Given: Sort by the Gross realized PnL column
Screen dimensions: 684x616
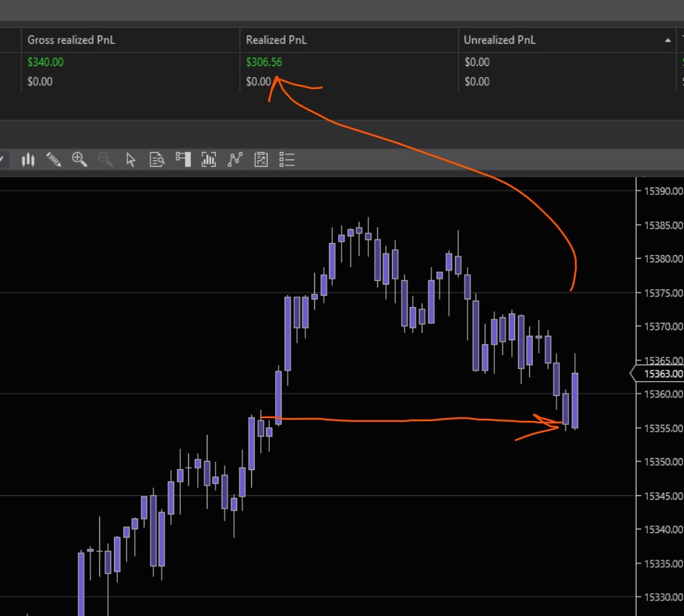Looking at the screenshot, I should (x=71, y=40).
